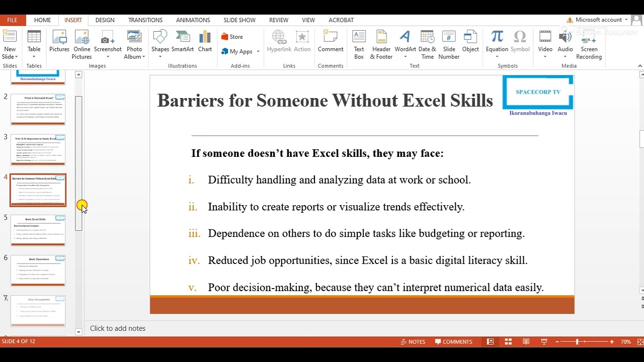644x362 pixels.
Task: Insert a Text Box
Action: [x=359, y=45]
